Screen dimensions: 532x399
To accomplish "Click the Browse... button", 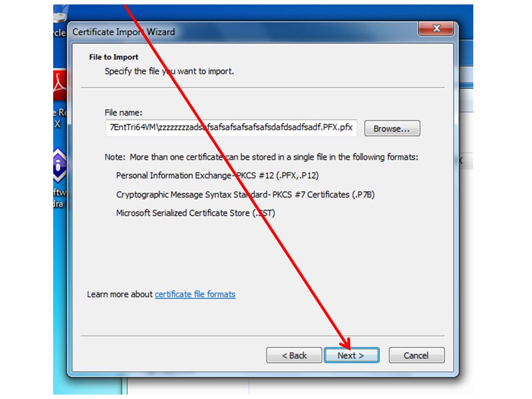I will click(x=392, y=129).
